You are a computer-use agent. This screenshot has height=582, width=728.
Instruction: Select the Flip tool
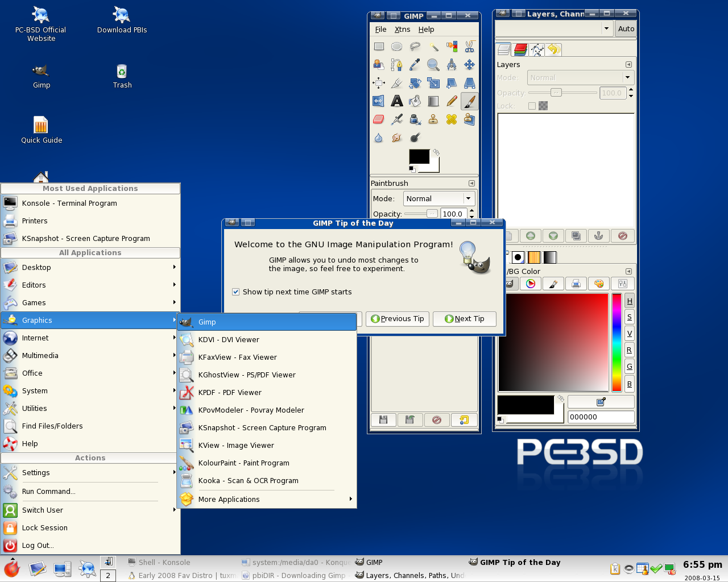(379, 101)
